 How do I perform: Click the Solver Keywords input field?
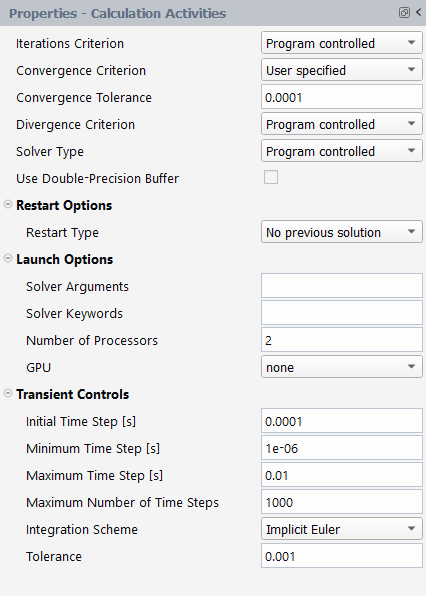pos(342,313)
